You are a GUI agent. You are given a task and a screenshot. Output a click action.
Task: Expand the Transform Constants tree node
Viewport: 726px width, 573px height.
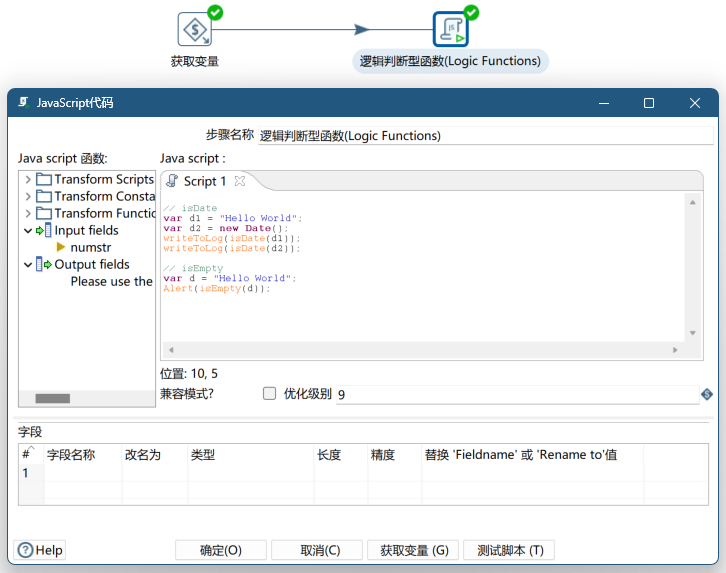(28, 197)
